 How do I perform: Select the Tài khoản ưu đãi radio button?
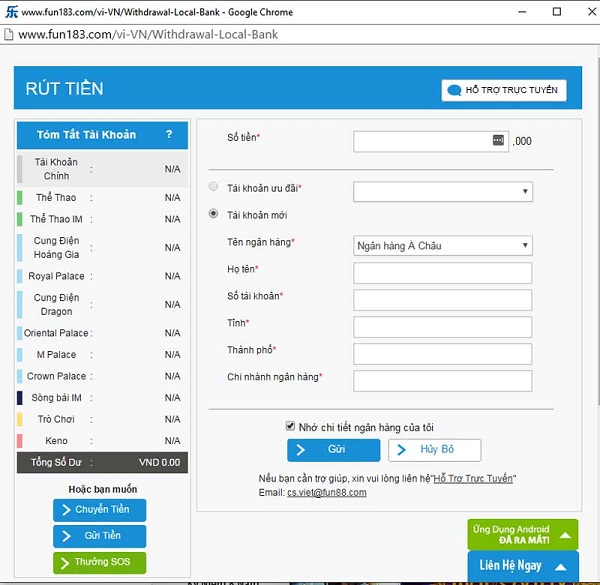213,187
